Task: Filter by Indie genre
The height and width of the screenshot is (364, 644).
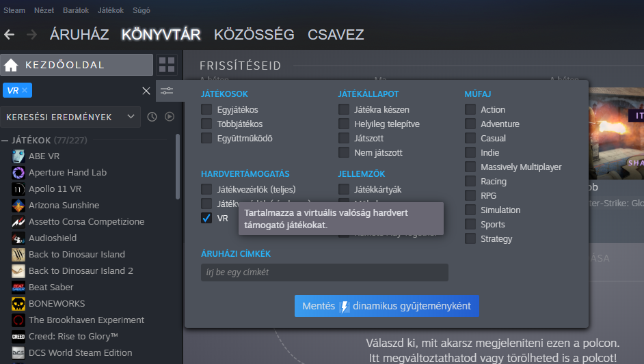Action: pyautogui.click(x=470, y=153)
